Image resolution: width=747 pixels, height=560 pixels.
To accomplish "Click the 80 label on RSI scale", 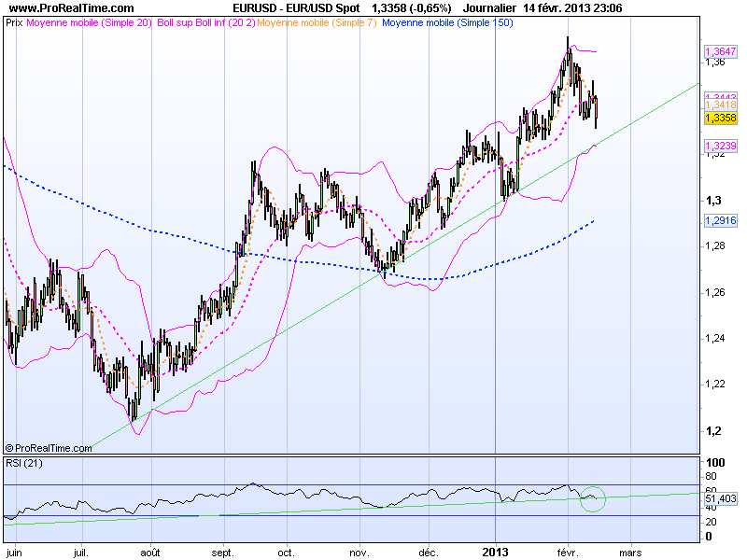I will coord(711,476).
